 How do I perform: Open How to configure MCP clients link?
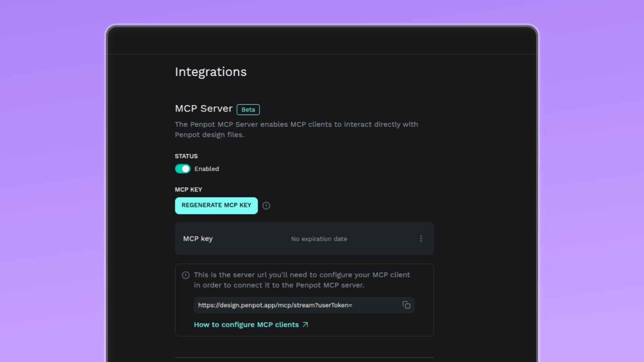251,325
